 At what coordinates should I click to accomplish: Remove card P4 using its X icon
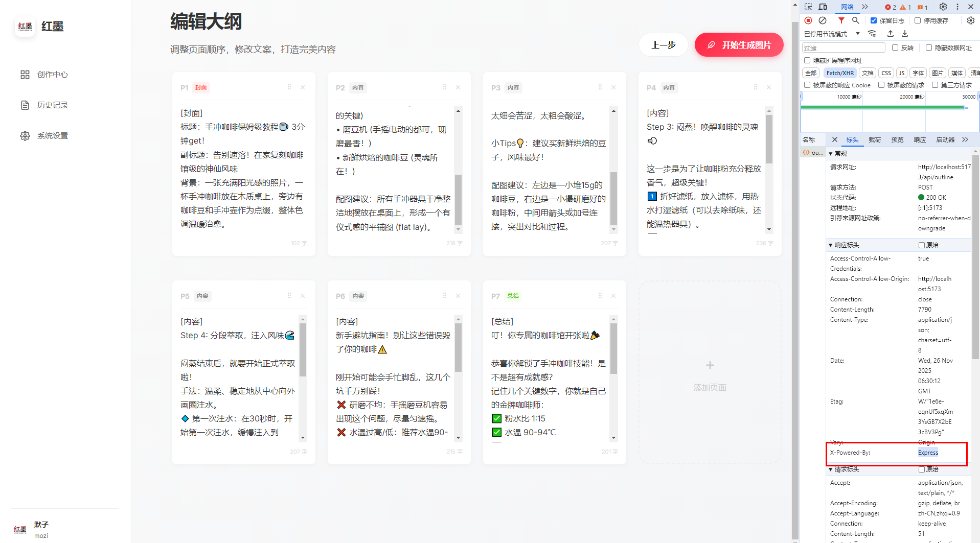769,87
